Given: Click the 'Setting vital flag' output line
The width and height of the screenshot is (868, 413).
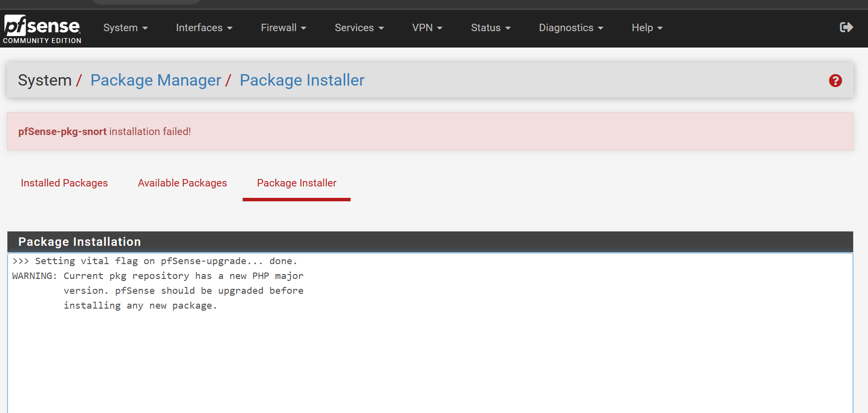Looking at the screenshot, I should tap(155, 261).
